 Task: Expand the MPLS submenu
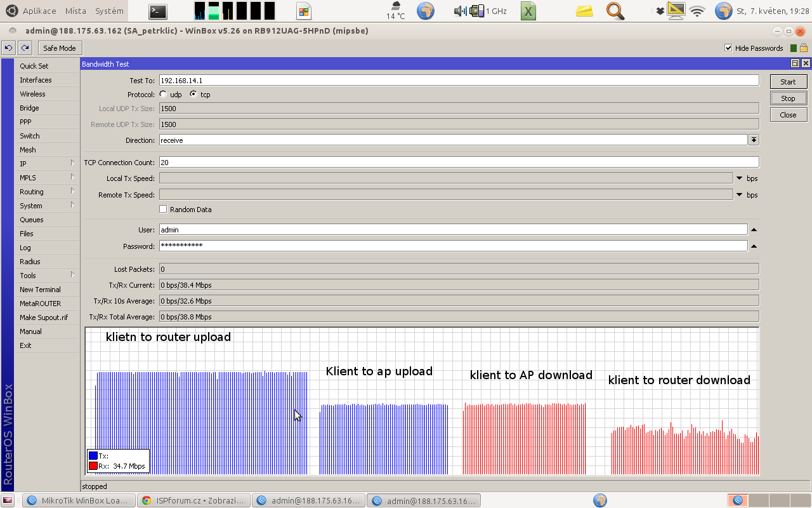(x=48, y=178)
